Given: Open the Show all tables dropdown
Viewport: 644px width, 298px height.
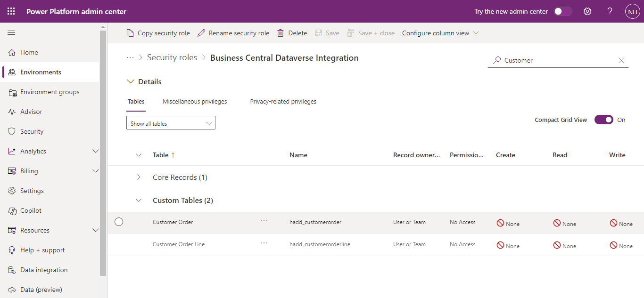Looking at the screenshot, I should [x=171, y=123].
